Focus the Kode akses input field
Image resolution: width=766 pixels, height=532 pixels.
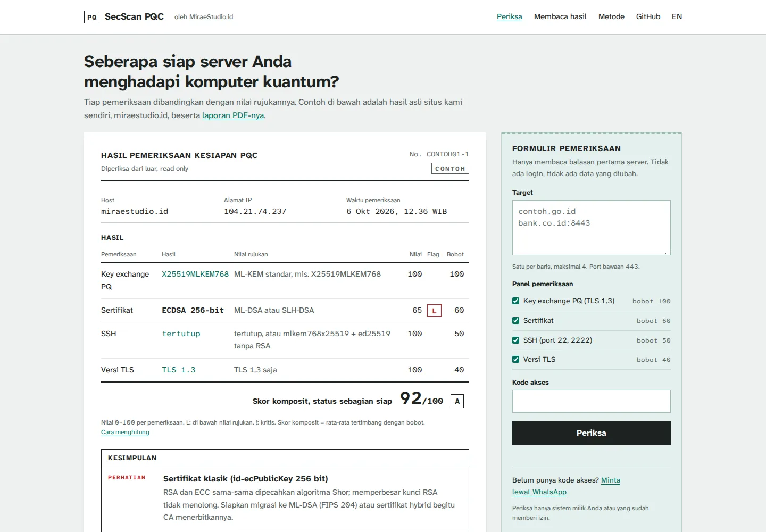point(592,402)
